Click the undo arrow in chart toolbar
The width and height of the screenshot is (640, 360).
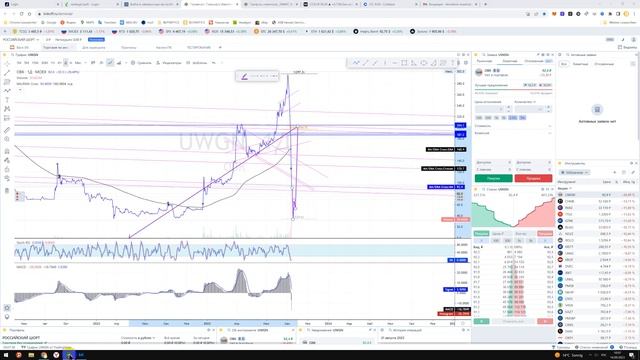[213, 63]
